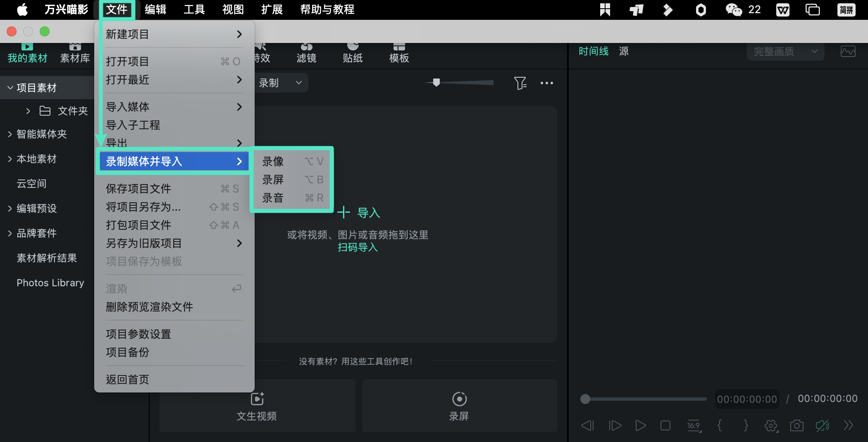The width and height of the screenshot is (868, 442).
Task: Expand the 文件夹 folder item
Action: tap(28, 111)
